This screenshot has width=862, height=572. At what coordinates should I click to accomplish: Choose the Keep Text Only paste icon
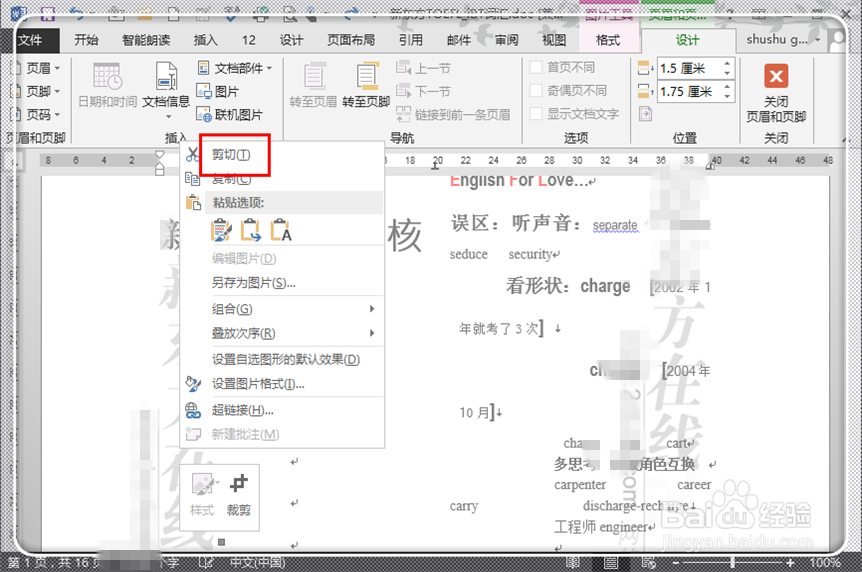(281, 230)
